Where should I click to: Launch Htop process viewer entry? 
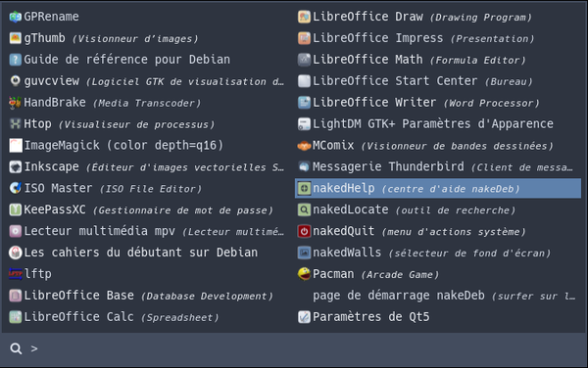pyautogui.click(x=147, y=124)
